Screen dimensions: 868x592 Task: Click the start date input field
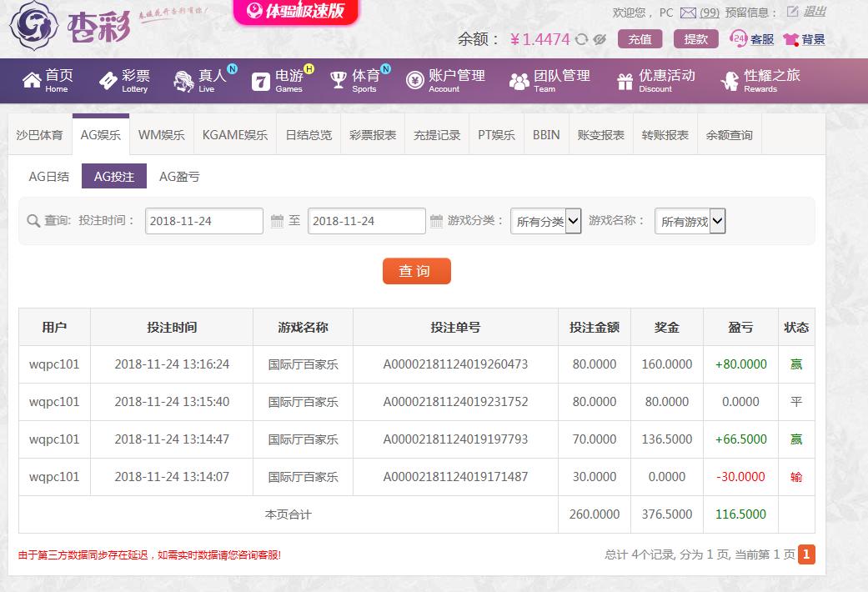coord(203,221)
